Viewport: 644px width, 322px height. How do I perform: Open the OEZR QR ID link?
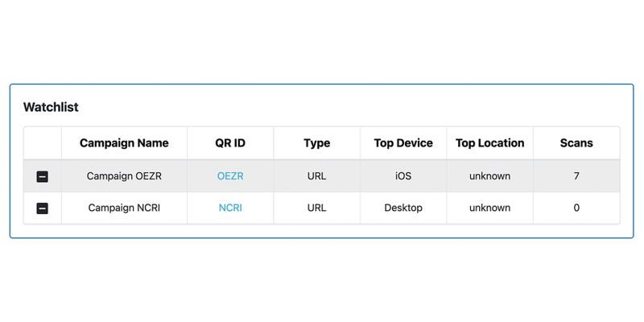[x=230, y=176]
